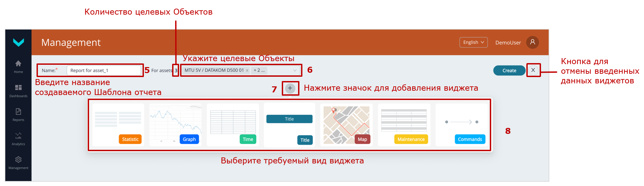Viewport: 644px width, 186px height.
Task: Click the DemoUser avatar icon
Action: coord(532,42)
